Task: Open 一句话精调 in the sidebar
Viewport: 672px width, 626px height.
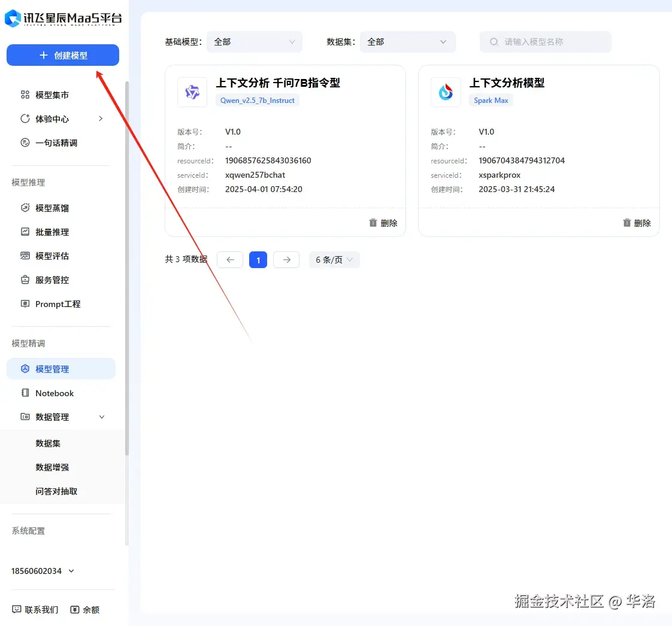Action: [56, 142]
